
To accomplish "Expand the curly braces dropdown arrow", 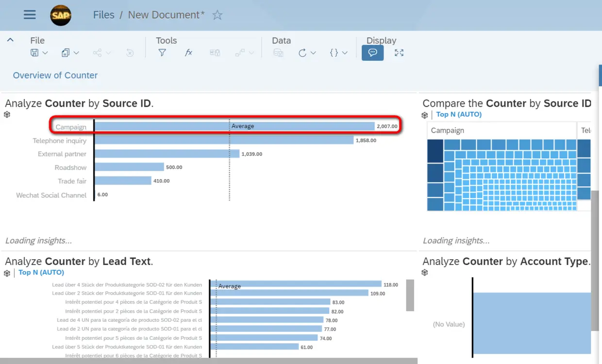I will click(x=345, y=53).
